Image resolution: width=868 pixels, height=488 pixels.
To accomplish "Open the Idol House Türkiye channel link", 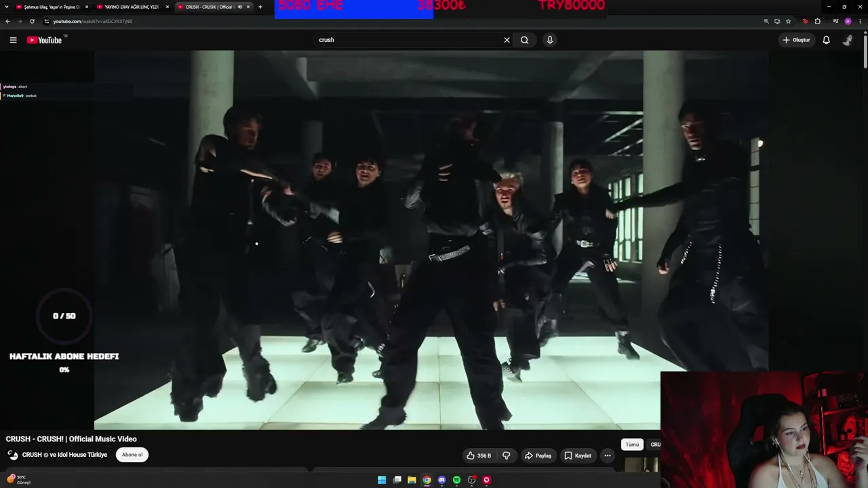I will pyautogui.click(x=82, y=455).
